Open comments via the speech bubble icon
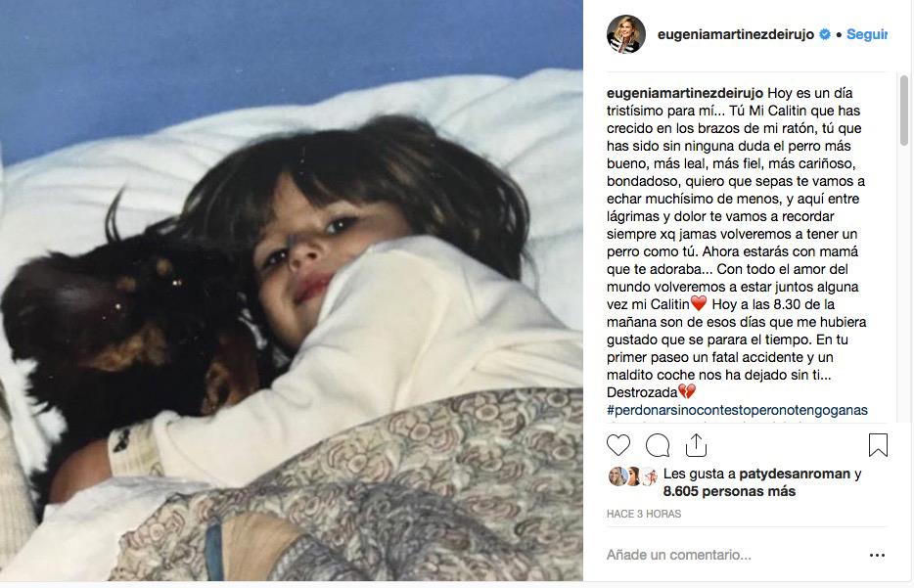Image resolution: width=914 pixels, height=588 pixels. click(658, 445)
